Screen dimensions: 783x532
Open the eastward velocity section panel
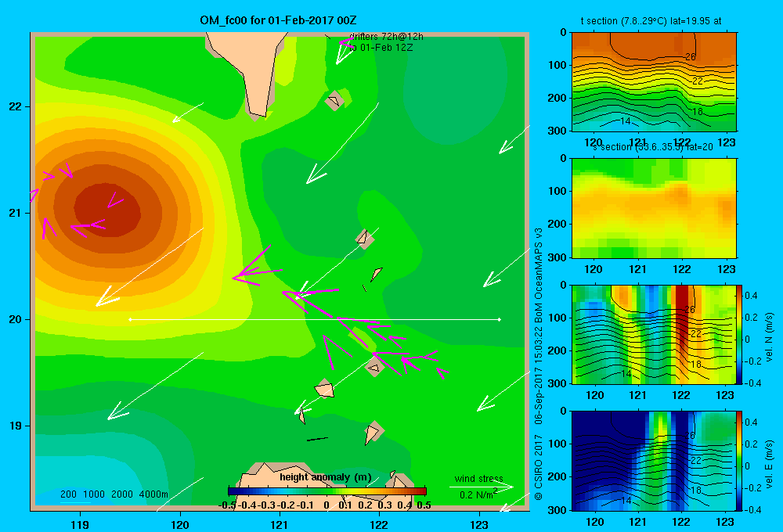click(x=654, y=461)
